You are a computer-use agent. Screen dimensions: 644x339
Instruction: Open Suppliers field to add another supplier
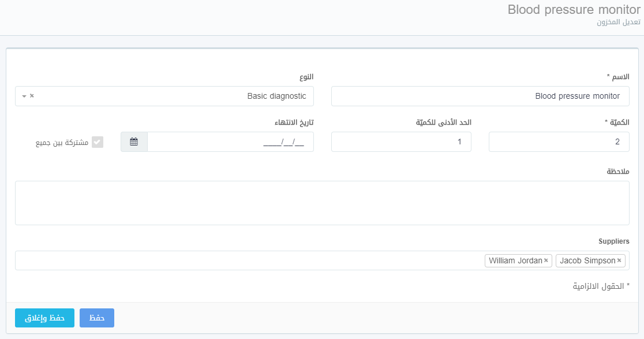point(231,260)
